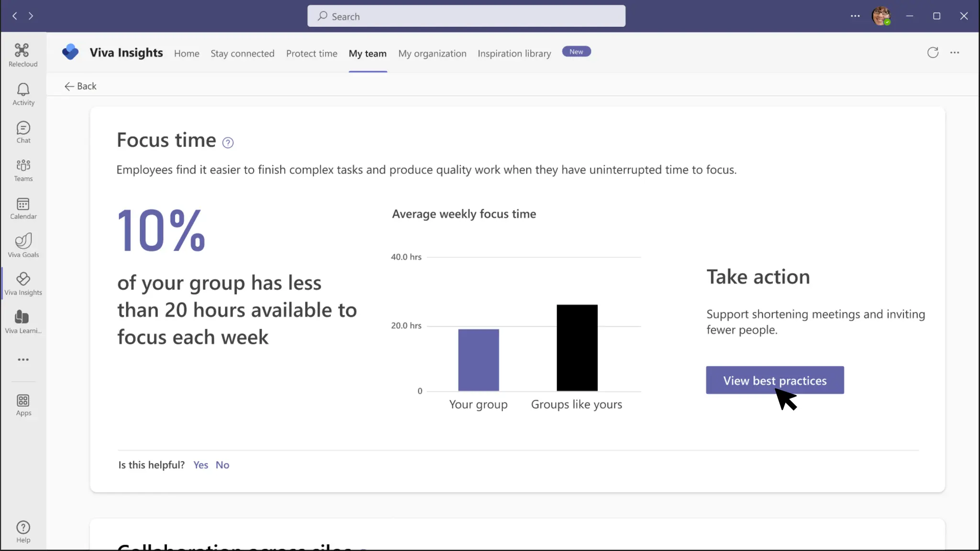Open Viva Insights more options menu

(955, 53)
